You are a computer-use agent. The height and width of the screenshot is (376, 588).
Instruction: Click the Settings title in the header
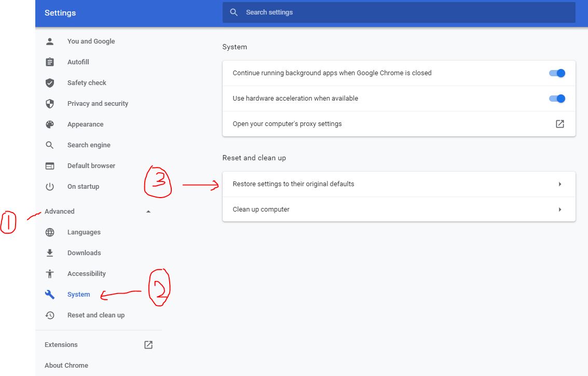pos(60,13)
